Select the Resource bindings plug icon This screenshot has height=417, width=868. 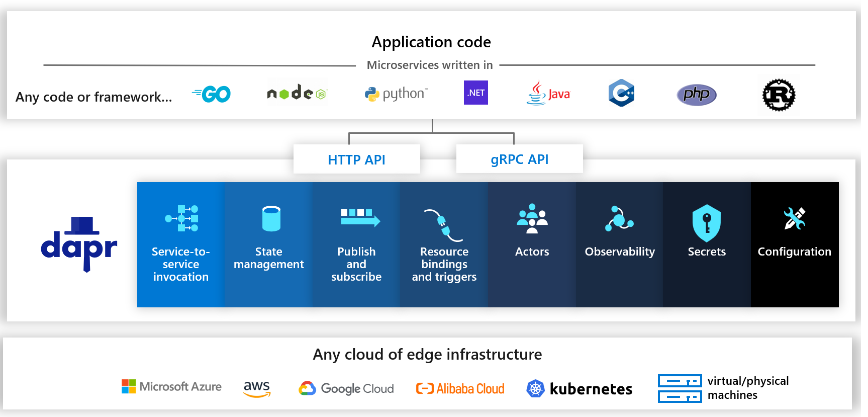click(443, 225)
